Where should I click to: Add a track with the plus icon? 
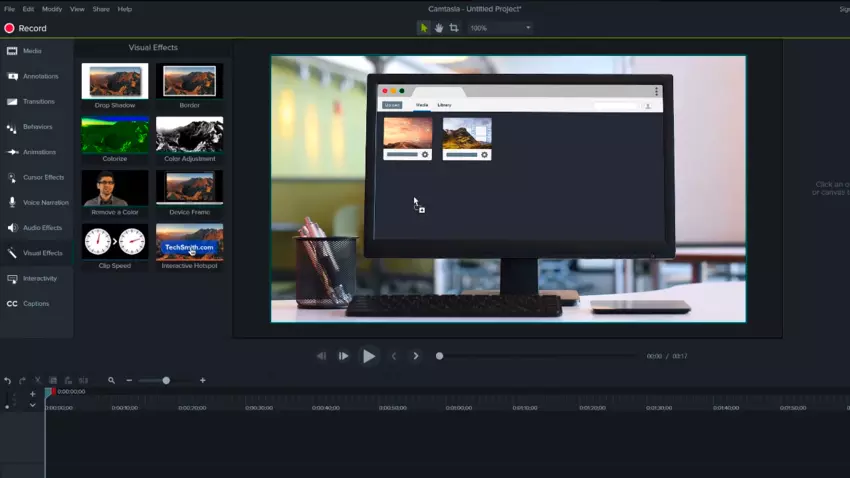pyautogui.click(x=32, y=394)
